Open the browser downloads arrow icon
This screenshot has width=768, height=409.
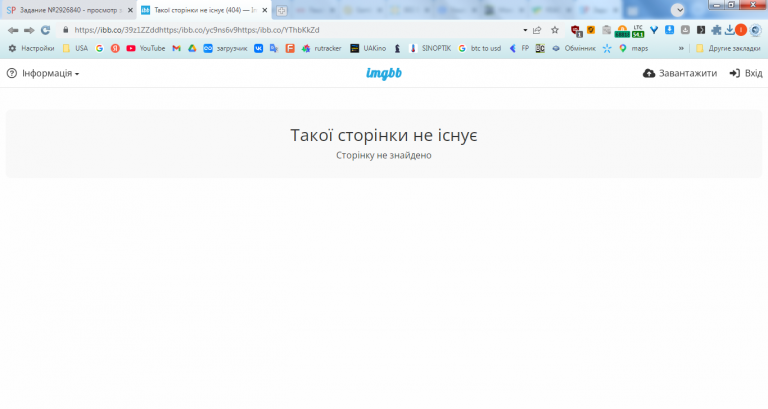(x=729, y=30)
